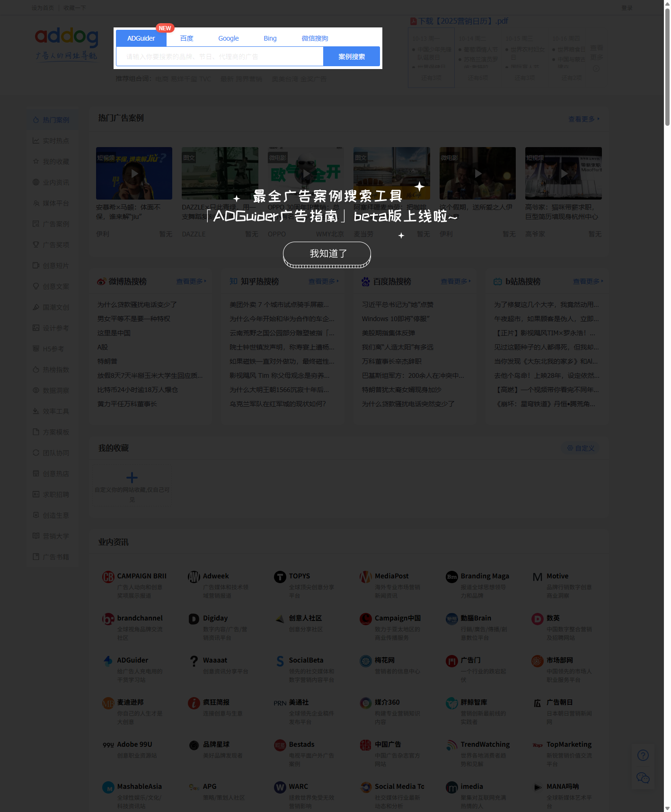Open 下载【2025营销日历】.pdf link
671x812 pixels.
tap(463, 21)
